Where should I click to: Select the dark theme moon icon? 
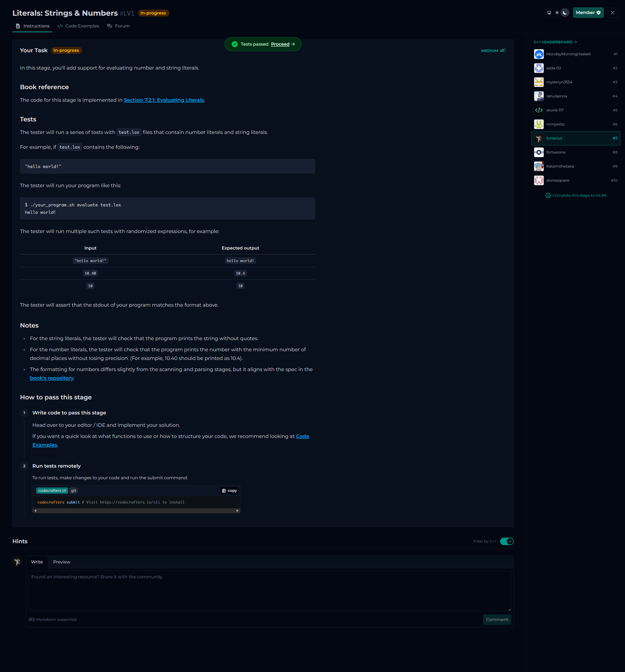pyautogui.click(x=565, y=13)
